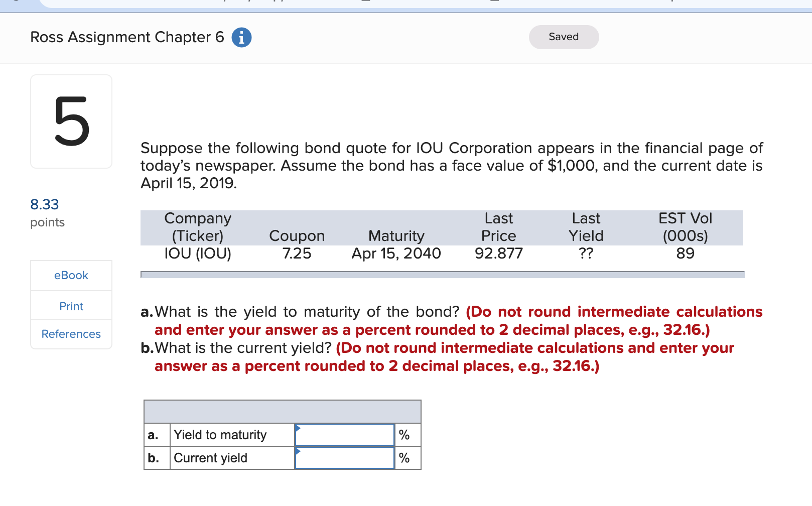Select the Last Yield ?? cell
Image resolution: width=812 pixels, height=506 pixels.
(x=586, y=254)
